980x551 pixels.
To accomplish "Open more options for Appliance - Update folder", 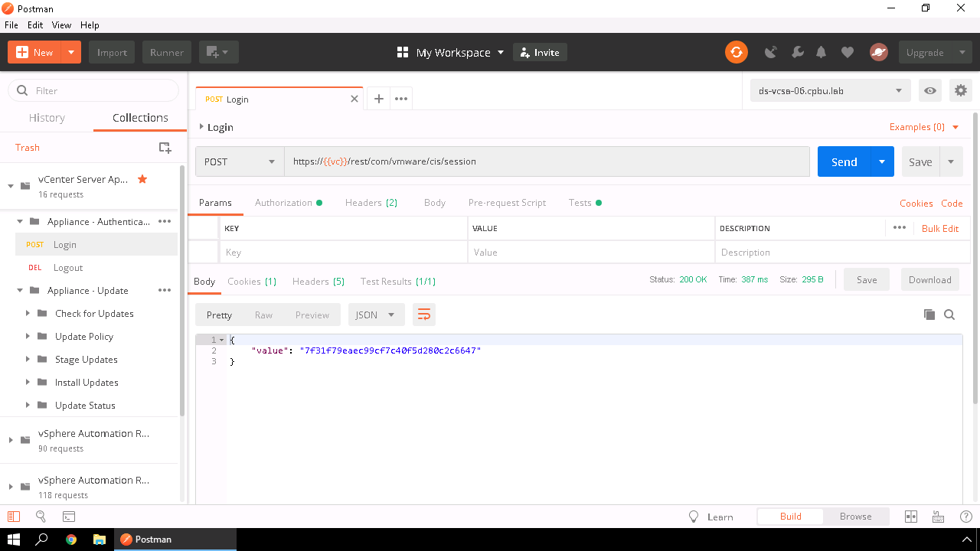I will tap(165, 290).
